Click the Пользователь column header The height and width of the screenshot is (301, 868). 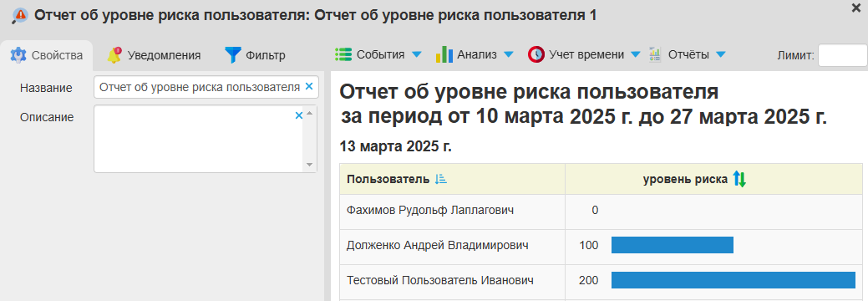click(x=452, y=179)
